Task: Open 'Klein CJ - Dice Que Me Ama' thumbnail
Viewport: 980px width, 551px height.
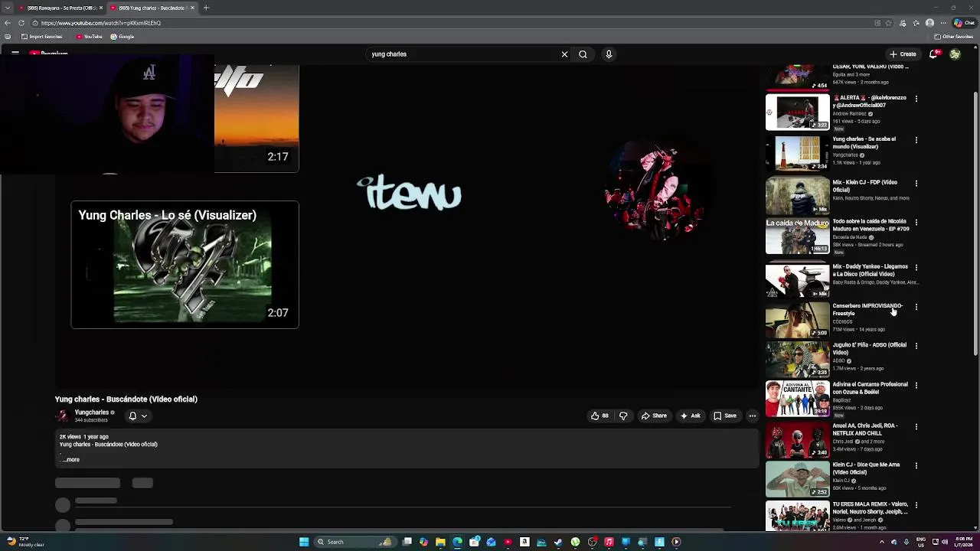Action: 797,478
